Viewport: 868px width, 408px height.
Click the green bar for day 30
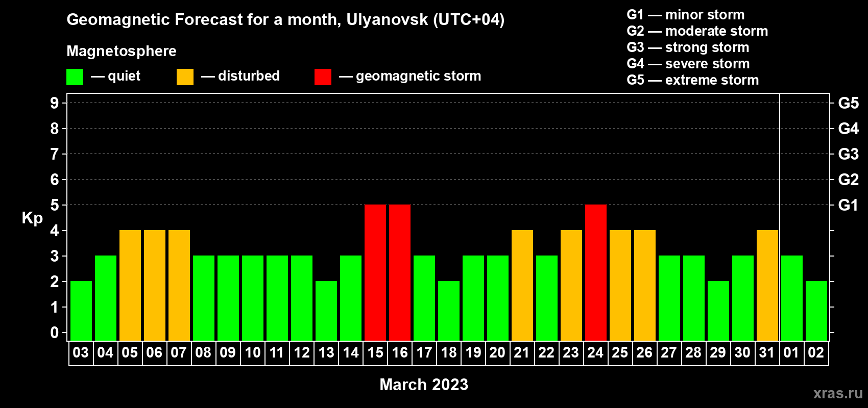point(743,298)
